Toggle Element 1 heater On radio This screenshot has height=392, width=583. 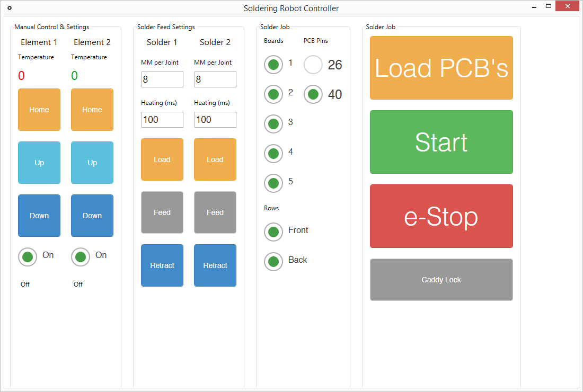click(28, 257)
